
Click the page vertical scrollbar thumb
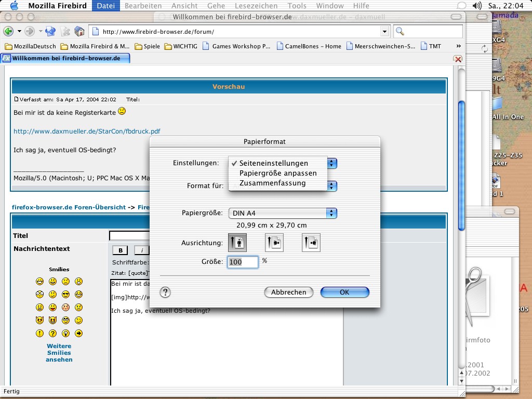[461, 166]
